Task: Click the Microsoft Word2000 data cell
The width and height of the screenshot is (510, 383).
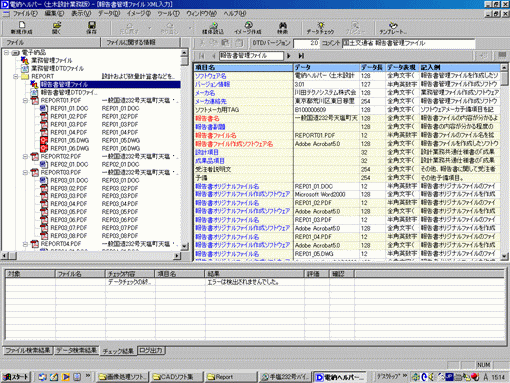Action: point(326,194)
